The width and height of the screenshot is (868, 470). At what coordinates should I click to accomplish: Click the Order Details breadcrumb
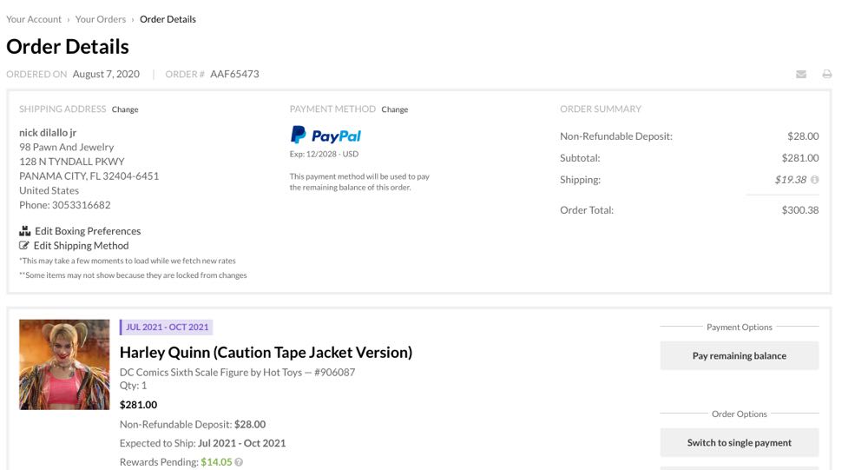pyautogui.click(x=168, y=19)
